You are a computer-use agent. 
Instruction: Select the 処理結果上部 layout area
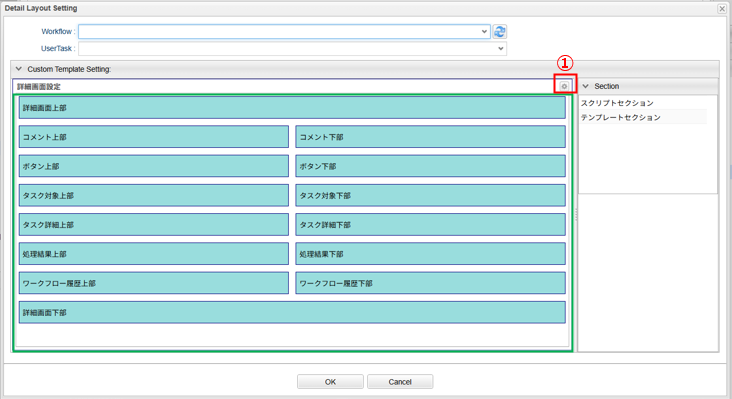tap(154, 254)
